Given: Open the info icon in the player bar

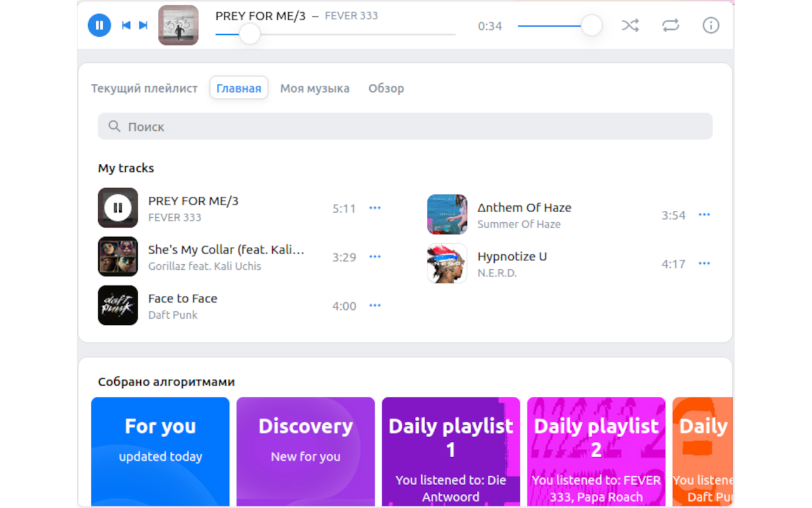Looking at the screenshot, I should point(711,25).
